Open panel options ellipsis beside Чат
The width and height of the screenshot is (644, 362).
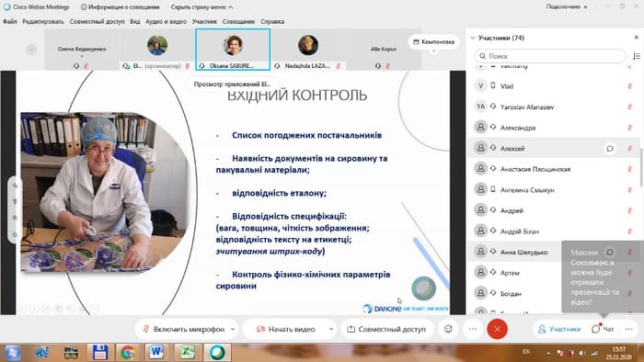[x=628, y=329]
